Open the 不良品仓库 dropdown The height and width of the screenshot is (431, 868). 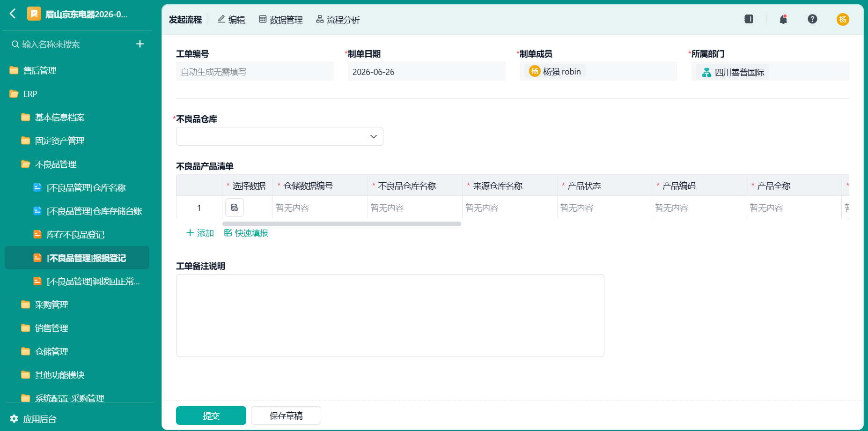click(x=280, y=136)
